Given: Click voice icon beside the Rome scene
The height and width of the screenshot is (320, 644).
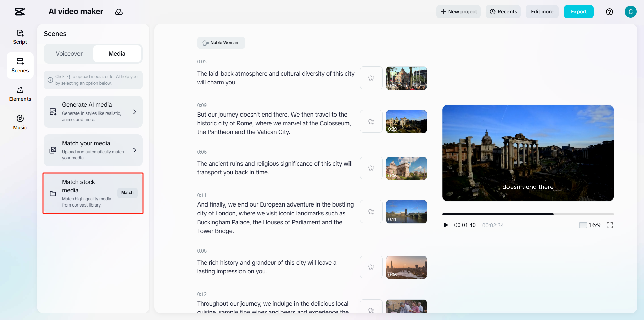Looking at the screenshot, I should click(x=371, y=122).
